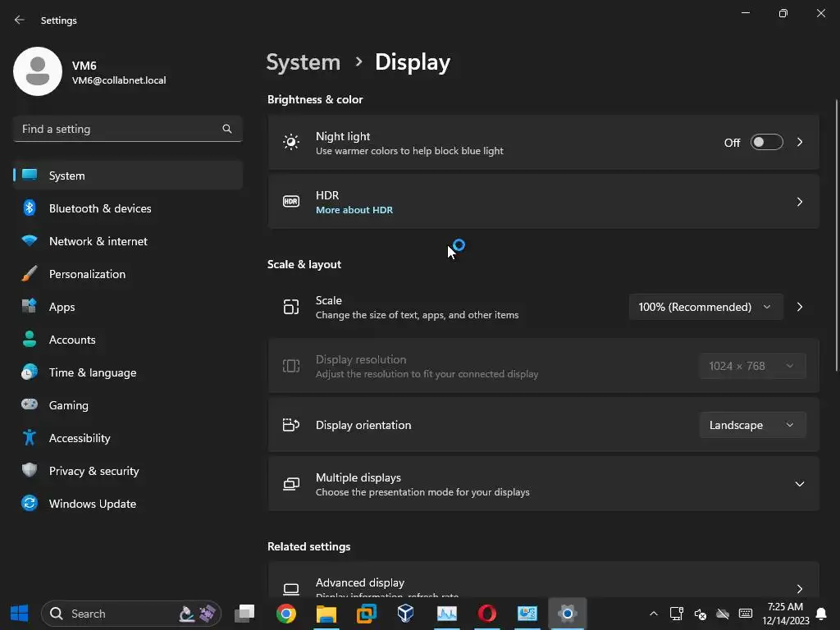Click the Multiple displays icon
This screenshot has height=630, width=840.
(291, 484)
